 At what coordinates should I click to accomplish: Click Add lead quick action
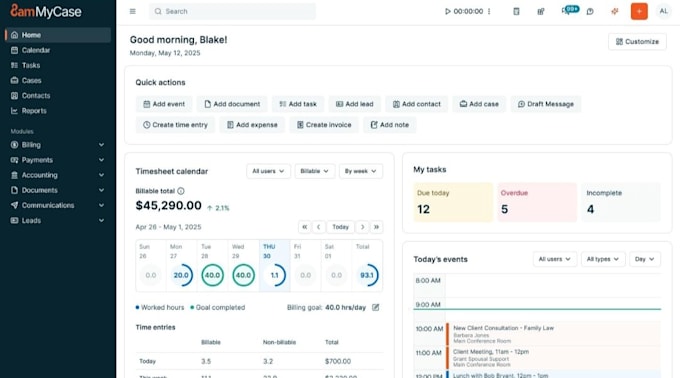pos(354,104)
